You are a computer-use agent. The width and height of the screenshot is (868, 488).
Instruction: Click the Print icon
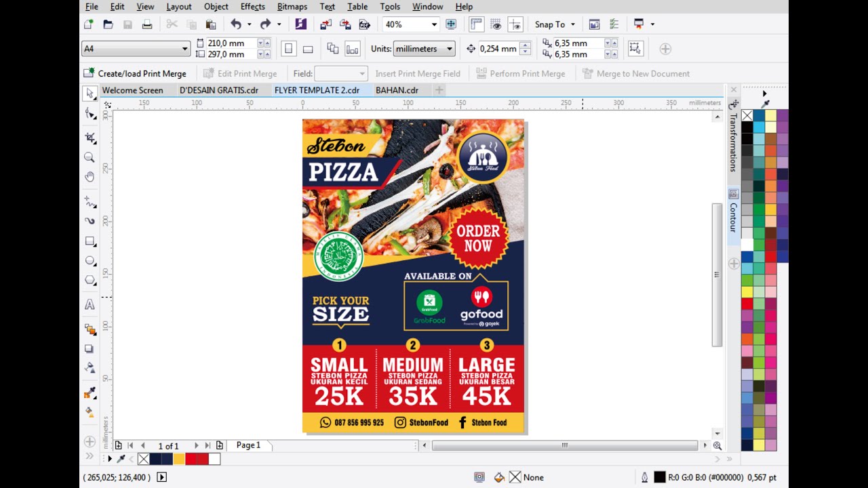click(147, 24)
